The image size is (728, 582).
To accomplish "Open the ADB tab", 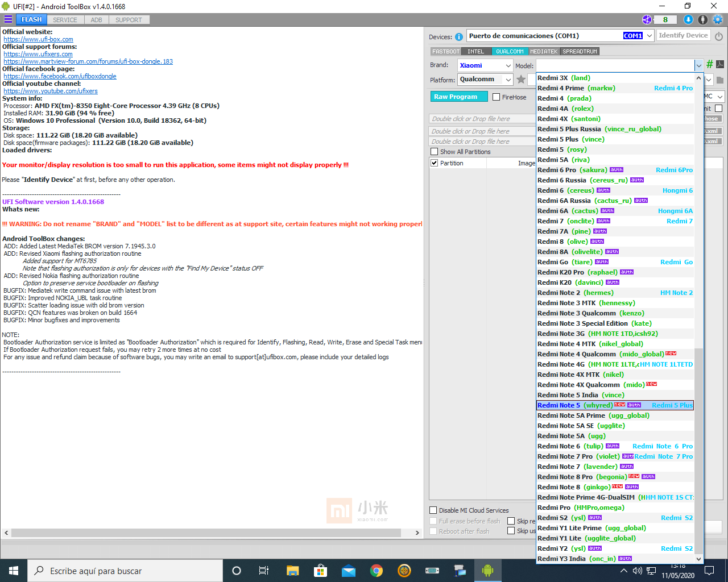I will point(97,20).
